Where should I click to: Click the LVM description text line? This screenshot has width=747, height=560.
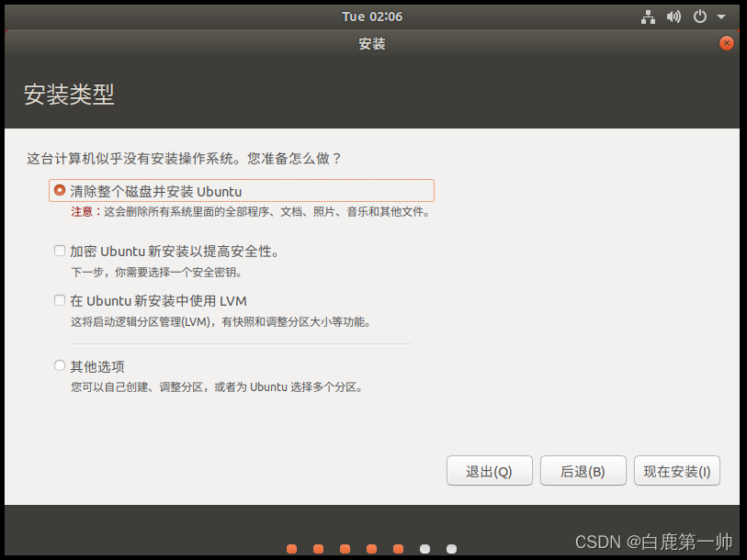click(x=221, y=322)
